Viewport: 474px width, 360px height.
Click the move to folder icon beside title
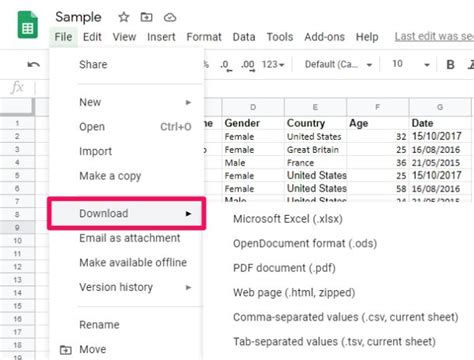click(x=146, y=17)
